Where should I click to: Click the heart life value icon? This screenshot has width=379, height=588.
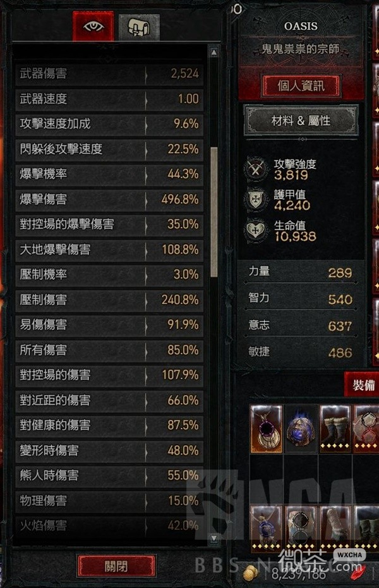point(256,230)
